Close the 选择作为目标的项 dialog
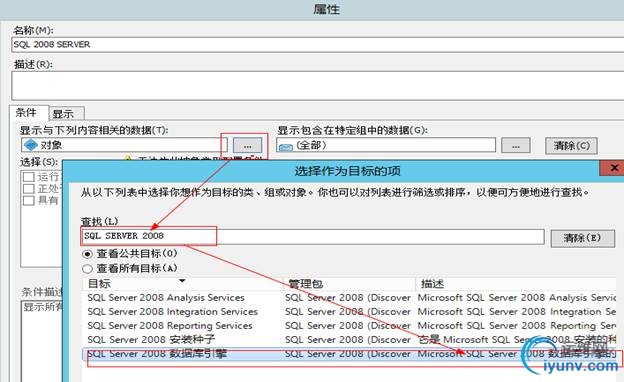624x382 pixels. (x=614, y=168)
